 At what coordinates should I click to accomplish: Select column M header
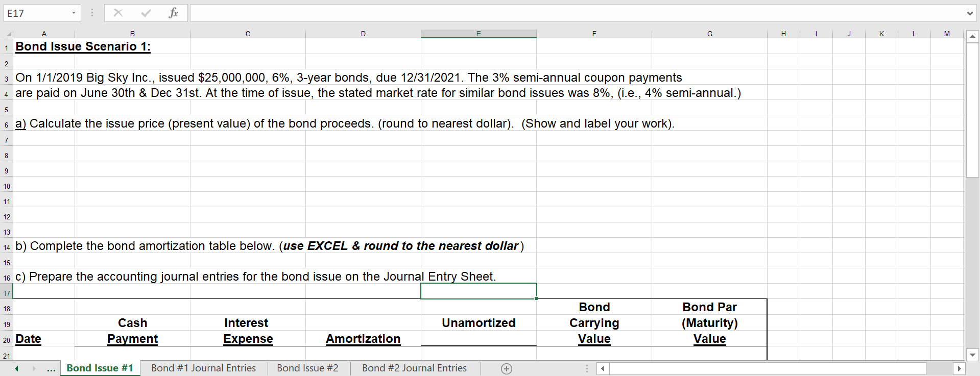947,34
